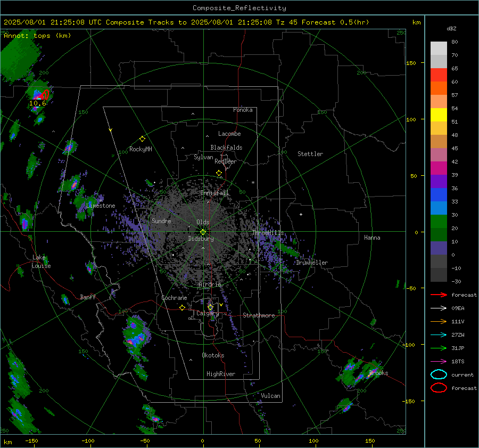Click the 'Annot: tops (km)' annotation text
479x448 pixels.
(x=37, y=36)
